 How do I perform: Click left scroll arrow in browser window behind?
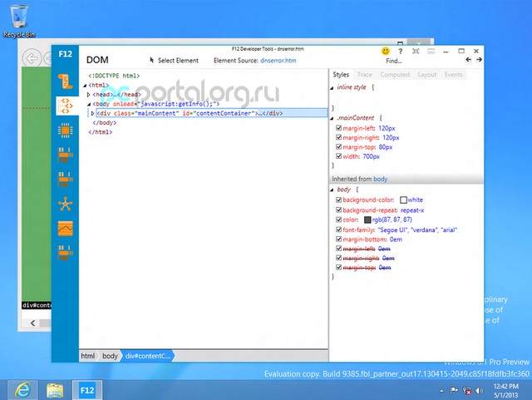click(x=32, y=323)
